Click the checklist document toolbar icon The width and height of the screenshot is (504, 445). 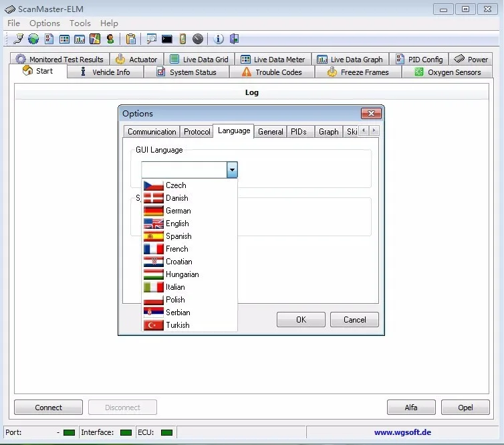(x=49, y=39)
